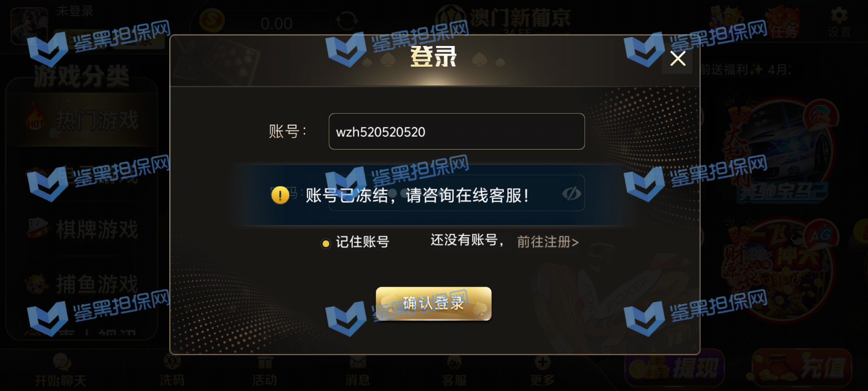Viewport: 868px width, 391px height.
Task: Toggle password visibility eye icon
Action: click(571, 194)
